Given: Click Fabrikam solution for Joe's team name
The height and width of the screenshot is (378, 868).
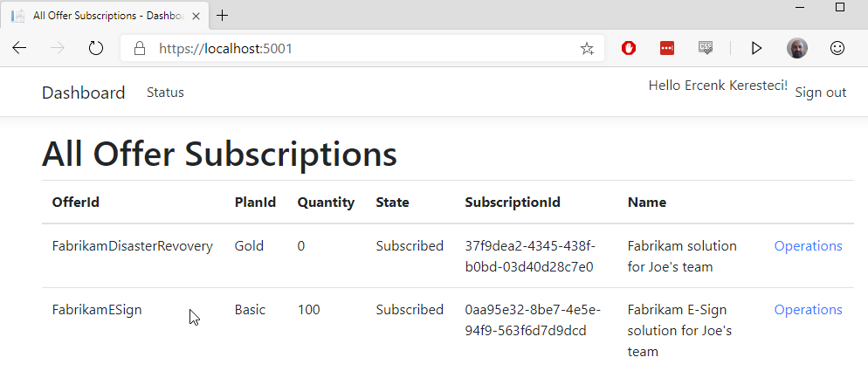Looking at the screenshot, I should coord(682,257).
